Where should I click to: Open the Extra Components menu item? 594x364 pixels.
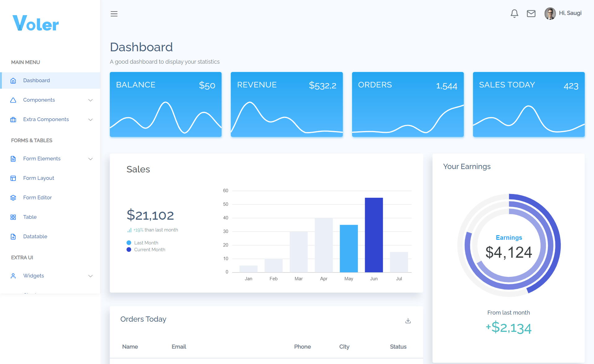pyautogui.click(x=46, y=119)
